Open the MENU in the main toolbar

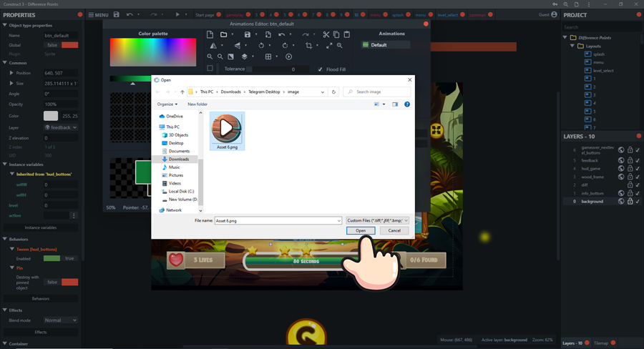[98, 14]
